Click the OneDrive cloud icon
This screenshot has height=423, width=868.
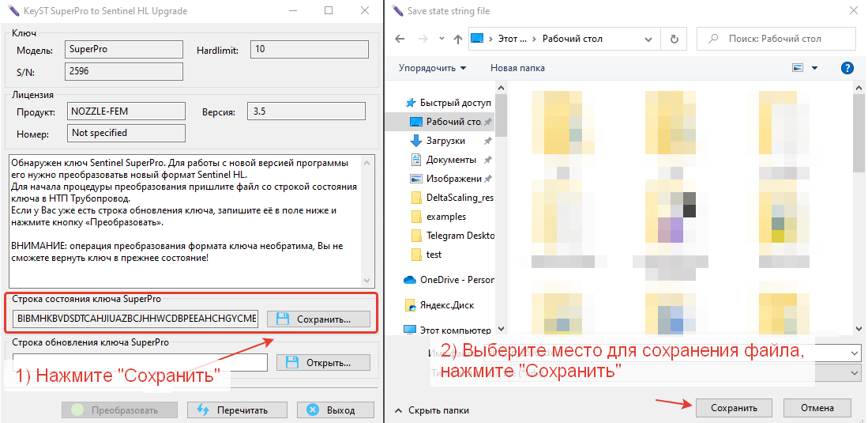[410, 280]
